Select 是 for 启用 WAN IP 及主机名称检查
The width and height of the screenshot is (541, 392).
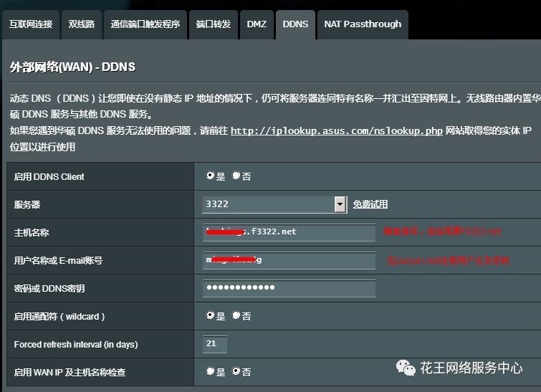[x=210, y=371]
